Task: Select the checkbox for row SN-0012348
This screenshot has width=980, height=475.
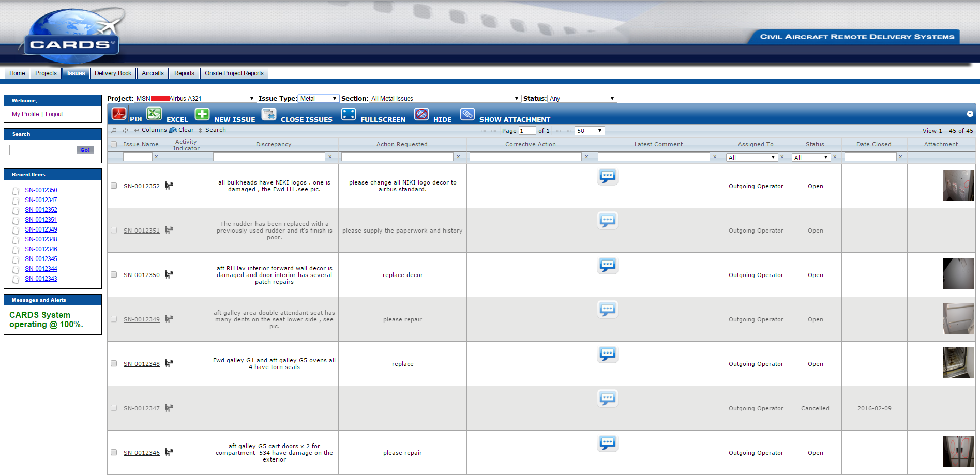Action: tap(114, 364)
